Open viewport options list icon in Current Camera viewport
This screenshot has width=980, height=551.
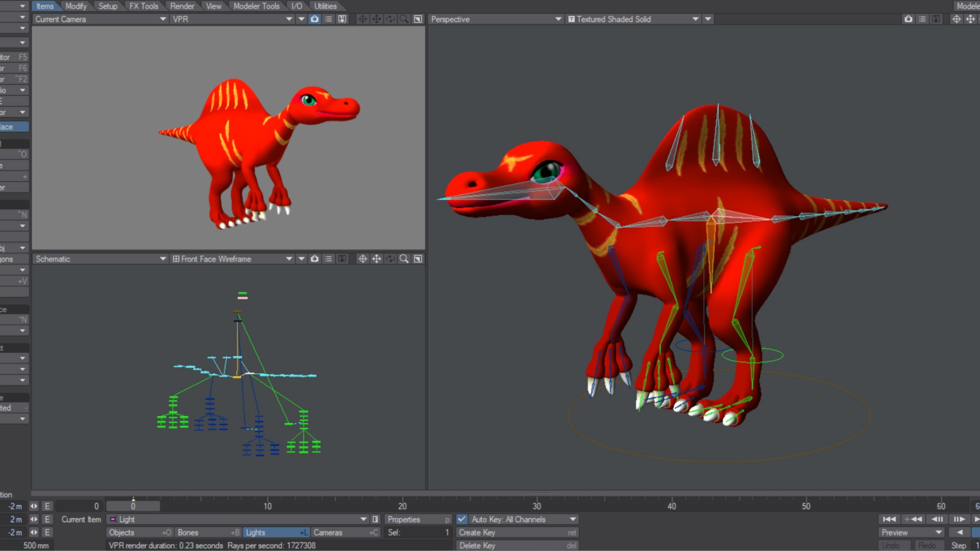(x=329, y=19)
